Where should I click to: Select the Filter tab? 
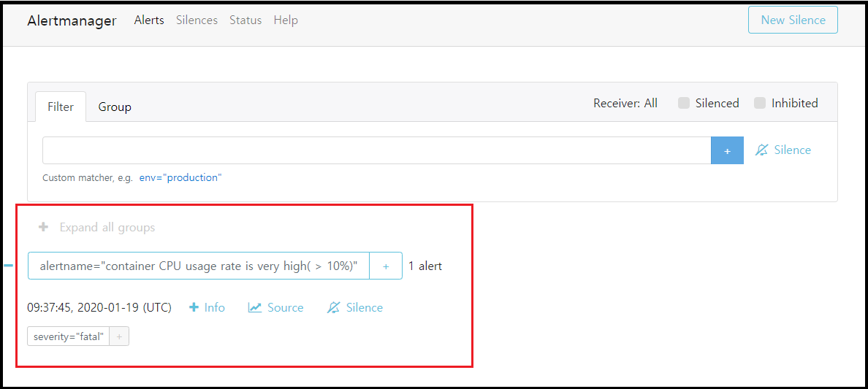[x=61, y=107]
